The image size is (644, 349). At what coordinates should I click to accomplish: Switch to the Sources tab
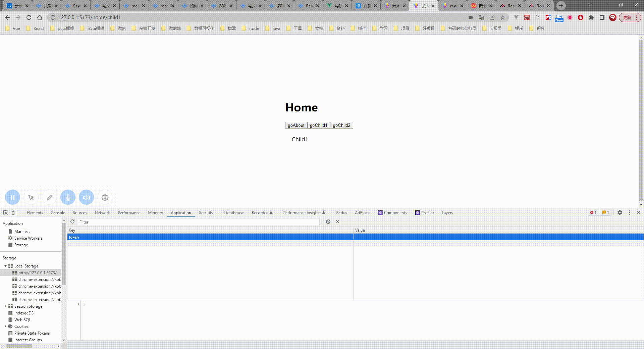80,213
